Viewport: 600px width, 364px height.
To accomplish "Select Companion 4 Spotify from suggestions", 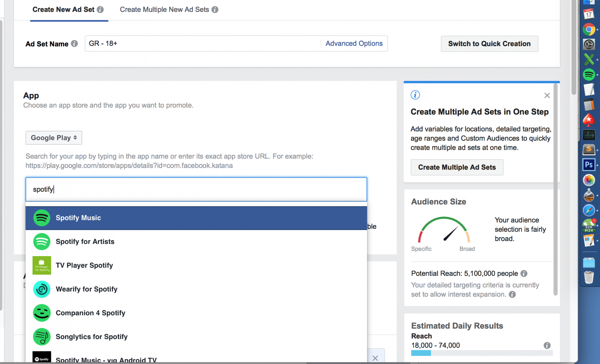I will click(196, 313).
